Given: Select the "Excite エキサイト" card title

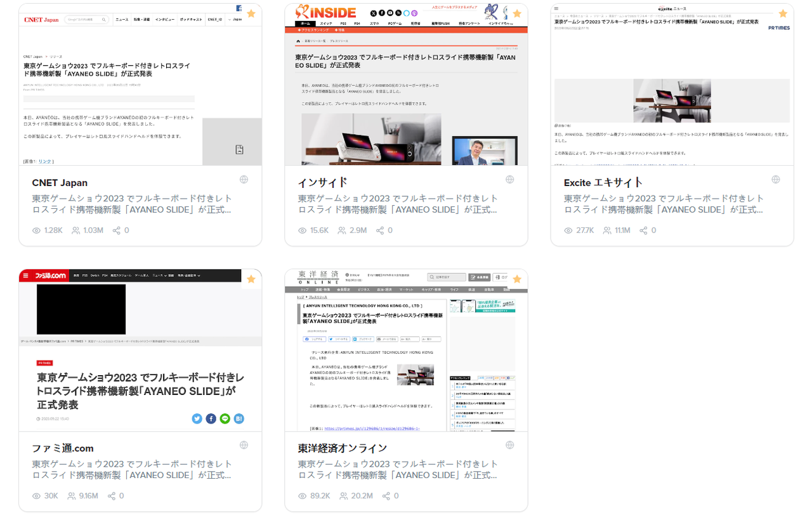Looking at the screenshot, I should [603, 183].
